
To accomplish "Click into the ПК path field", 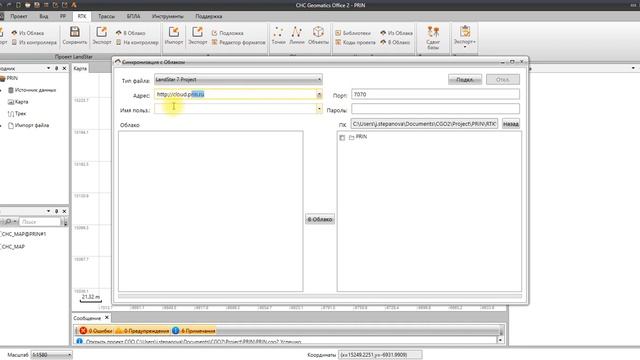I will (x=424, y=123).
